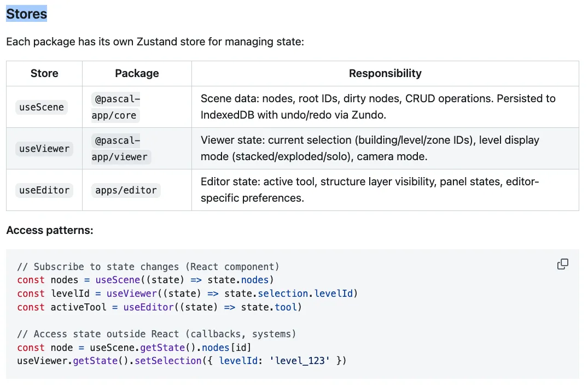
Task: Click the 'Access state outside React' comment
Action: click(156, 334)
